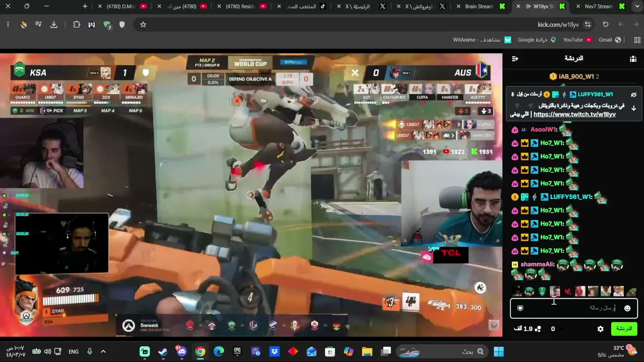Close the W1llyv Stream tab
The image size is (644, 362).
point(518,7)
